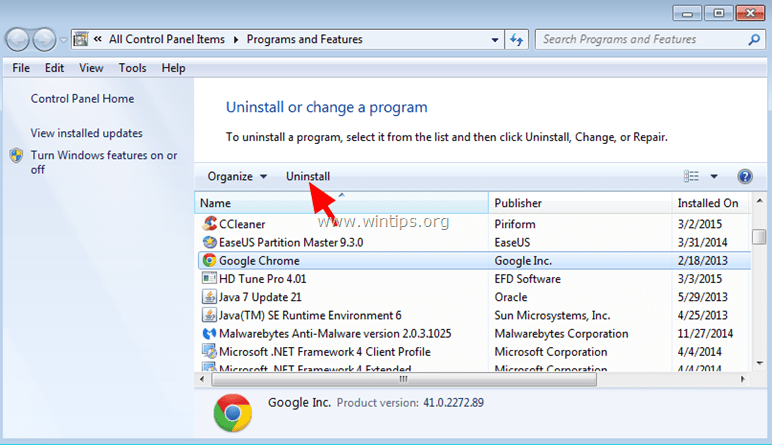Click the horizontal scrollbar thumb
This screenshot has height=445, width=772.
click(x=404, y=379)
